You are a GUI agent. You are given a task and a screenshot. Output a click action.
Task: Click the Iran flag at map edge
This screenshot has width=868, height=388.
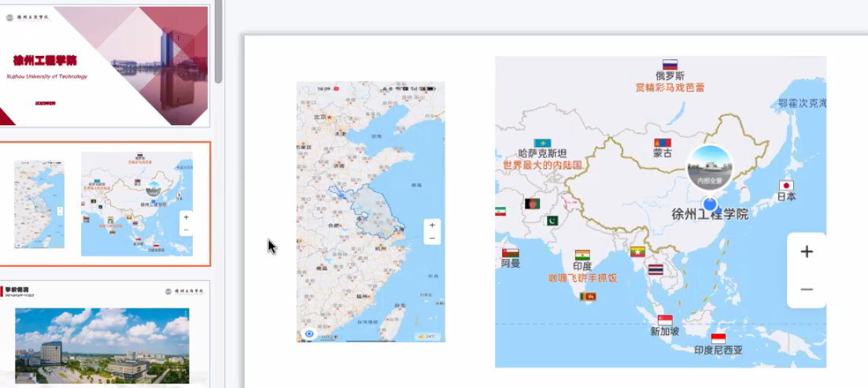click(x=500, y=211)
